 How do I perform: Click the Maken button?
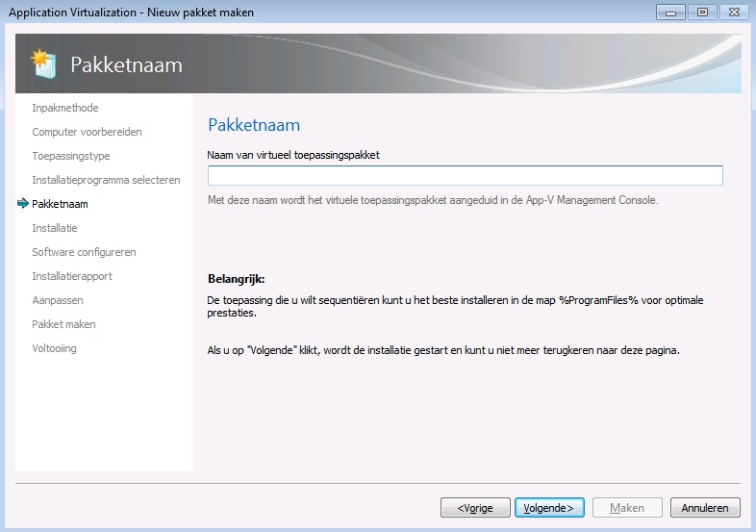(x=626, y=507)
